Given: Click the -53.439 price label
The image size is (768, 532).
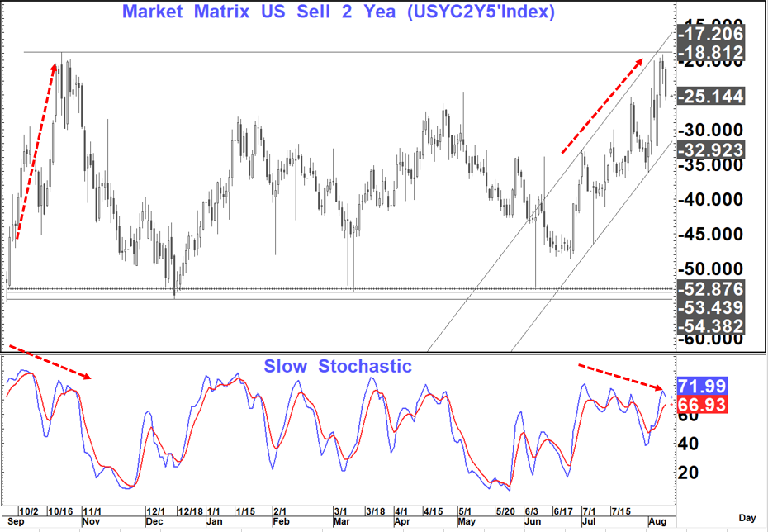Looking at the screenshot, I should tap(711, 307).
